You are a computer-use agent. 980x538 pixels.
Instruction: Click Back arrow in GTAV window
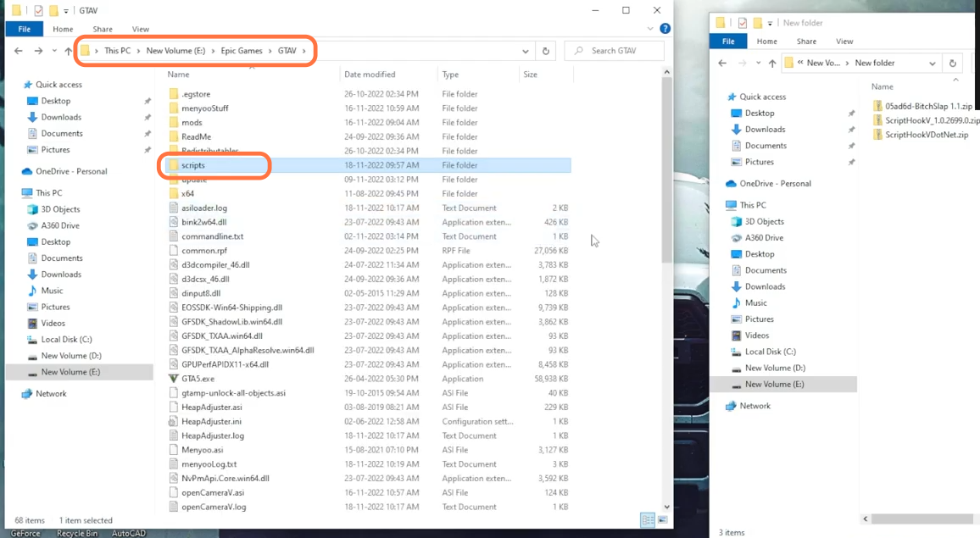click(18, 51)
